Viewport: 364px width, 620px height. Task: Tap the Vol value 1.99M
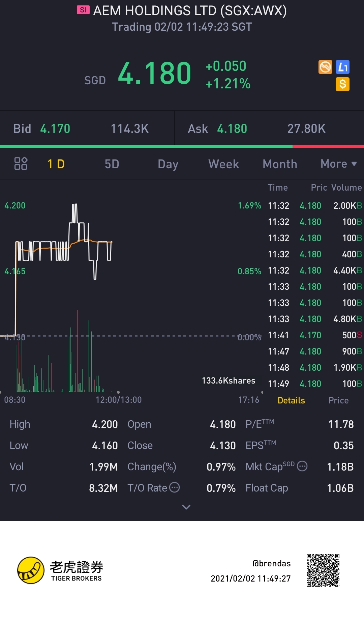pos(103,467)
